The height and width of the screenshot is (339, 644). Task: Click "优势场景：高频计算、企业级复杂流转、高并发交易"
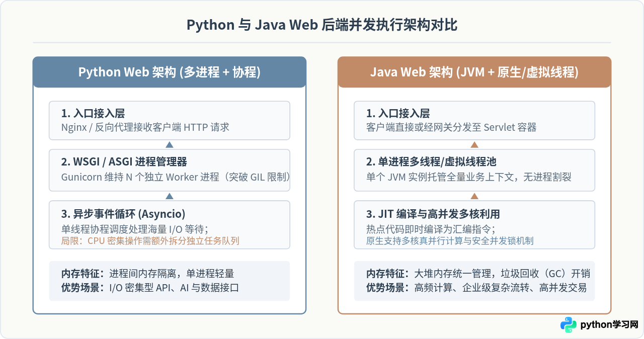coord(476,288)
